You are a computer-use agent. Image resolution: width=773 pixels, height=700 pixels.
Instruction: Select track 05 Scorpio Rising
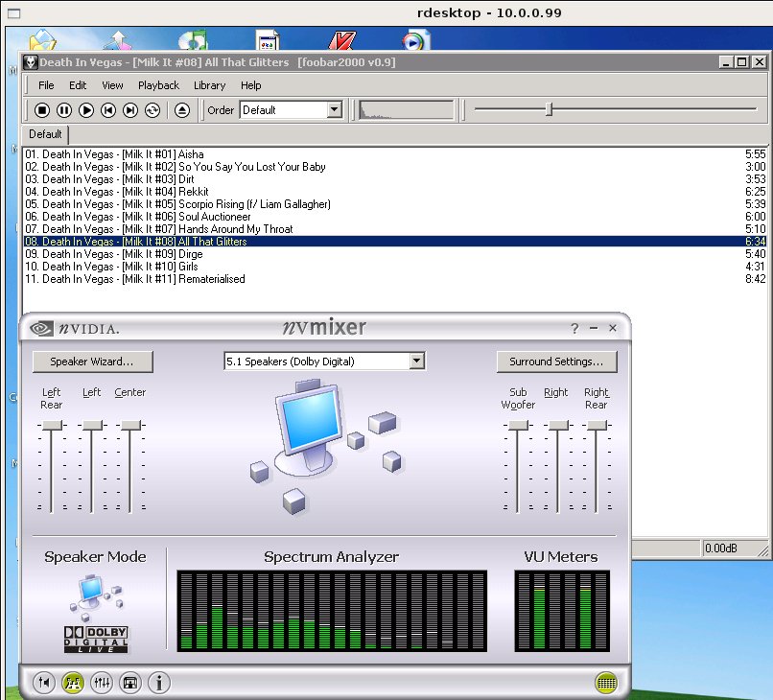click(395, 204)
